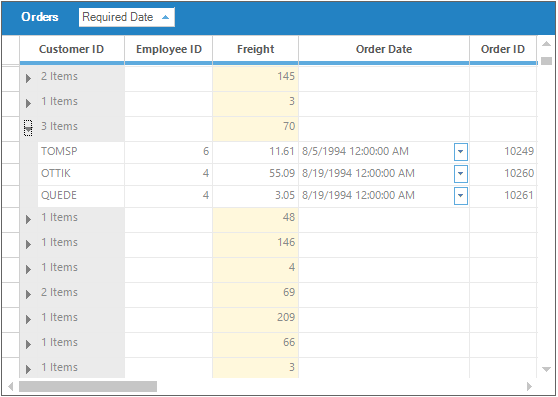Click the Order Date column header
This screenshot has width=558, height=397.
click(384, 49)
